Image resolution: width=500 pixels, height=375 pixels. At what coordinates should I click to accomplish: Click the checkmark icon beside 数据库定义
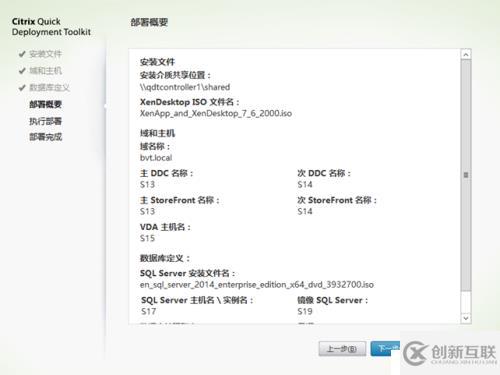(22, 88)
